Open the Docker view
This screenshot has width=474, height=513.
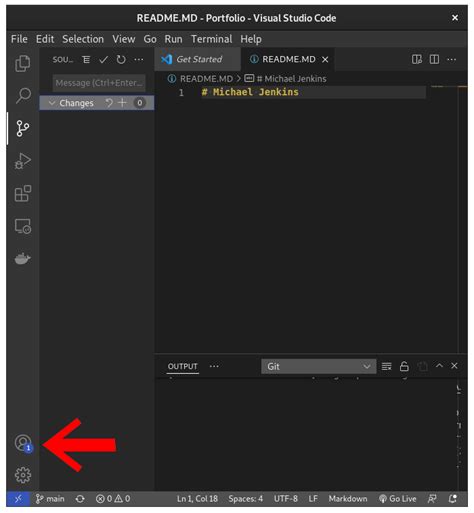(23, 258)
